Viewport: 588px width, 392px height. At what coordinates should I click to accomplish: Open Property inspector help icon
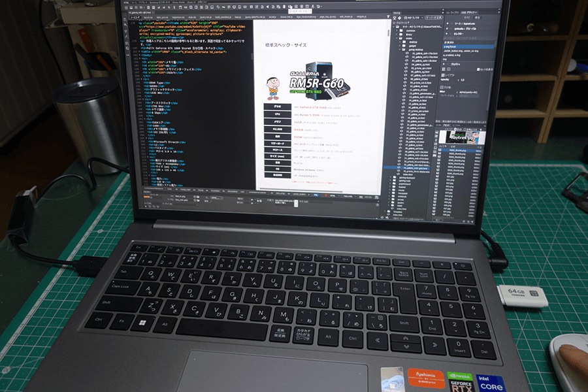pyautogui.click(x=377, y=204)
